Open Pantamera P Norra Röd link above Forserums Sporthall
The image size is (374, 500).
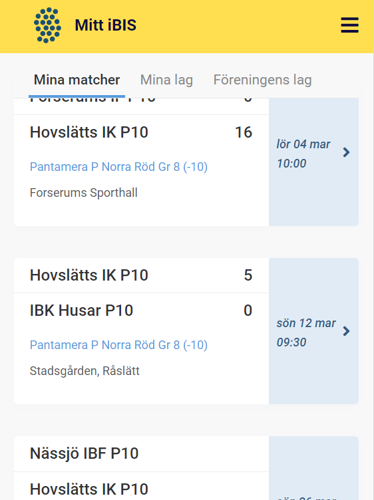pos(119,167)
